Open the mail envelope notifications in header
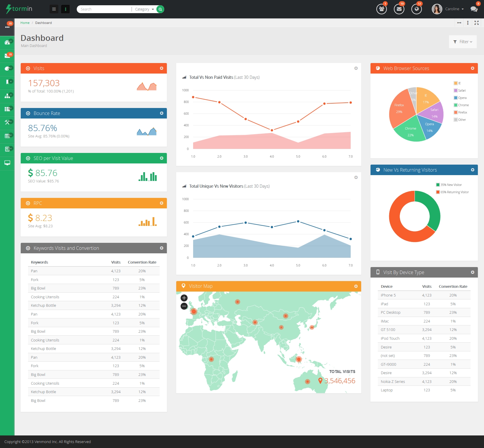 point(399,9)
